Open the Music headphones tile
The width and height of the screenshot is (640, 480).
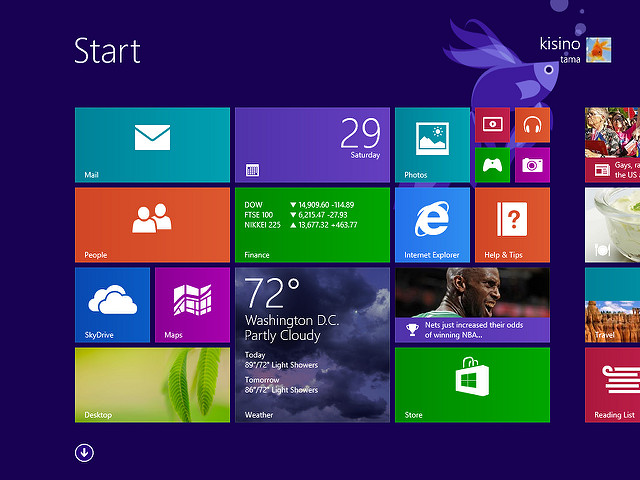tap(532, 125)
